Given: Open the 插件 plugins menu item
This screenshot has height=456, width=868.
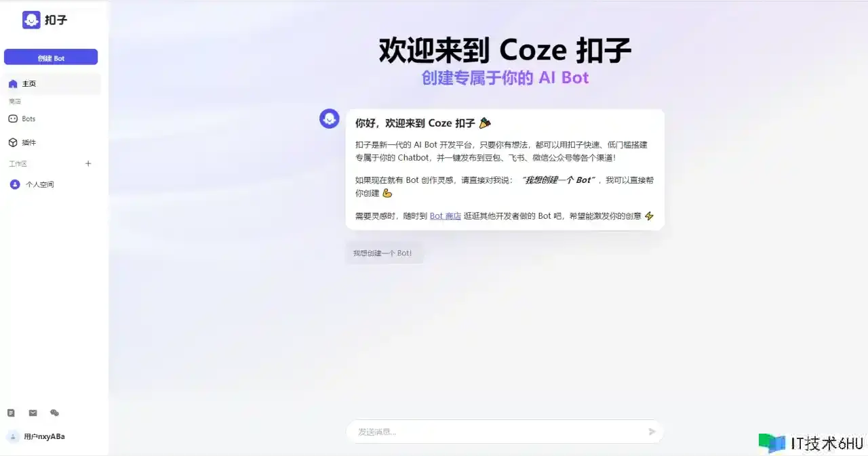Looking at the screenshot, I should [x=52, y=142].
